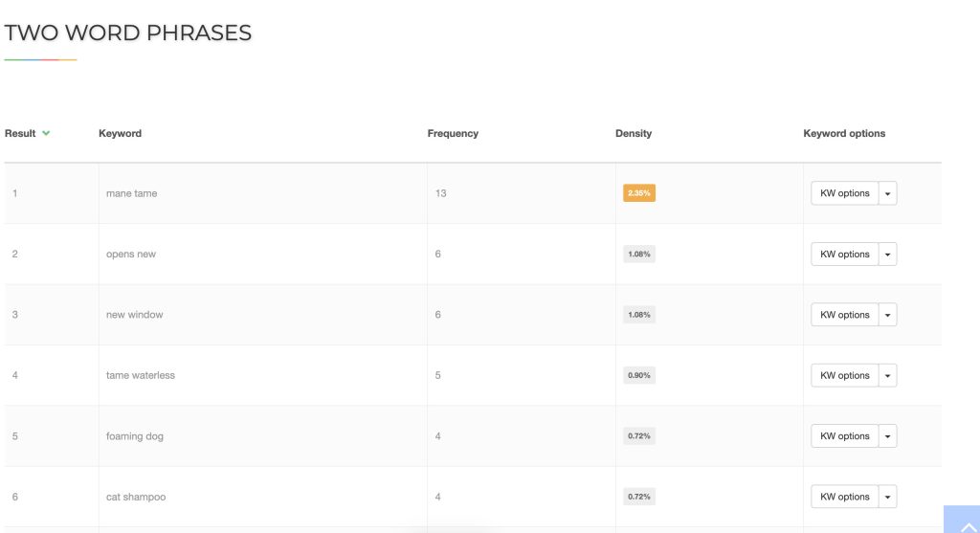The height and width of the screenshot is (533, 980).
Task: Sort by the Density column header
Action: tap(633, 134)
